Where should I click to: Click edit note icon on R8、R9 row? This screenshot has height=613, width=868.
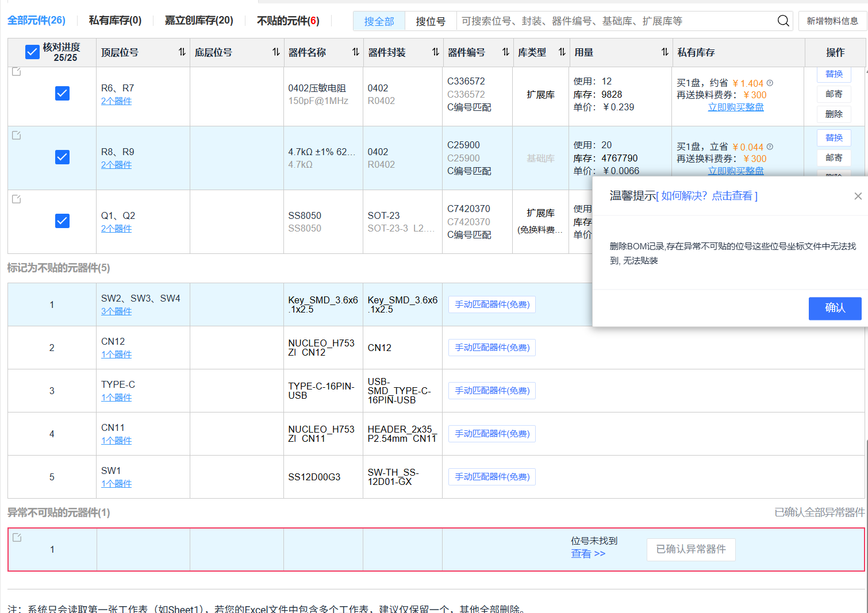(x=17, y=135)
